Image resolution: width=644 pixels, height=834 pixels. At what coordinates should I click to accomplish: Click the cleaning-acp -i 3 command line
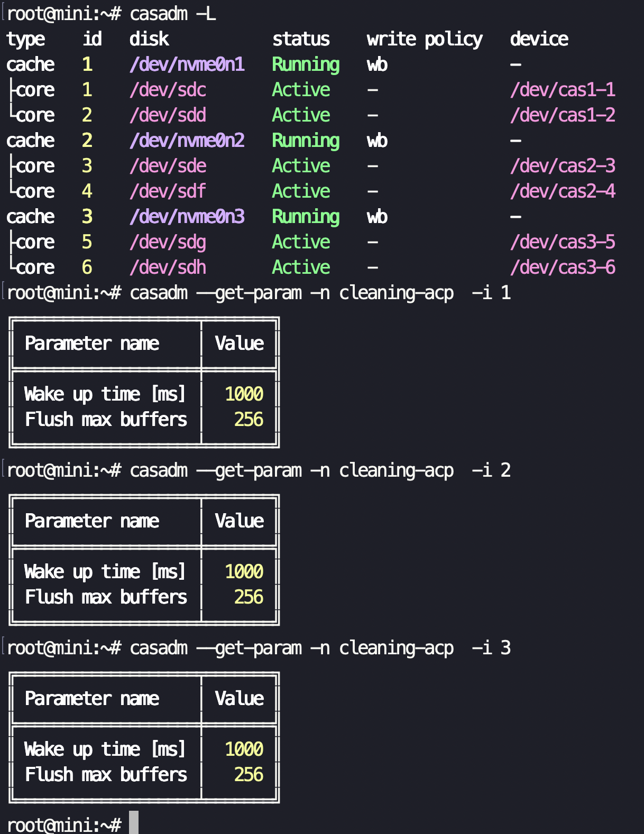click(x=320, y=648)
